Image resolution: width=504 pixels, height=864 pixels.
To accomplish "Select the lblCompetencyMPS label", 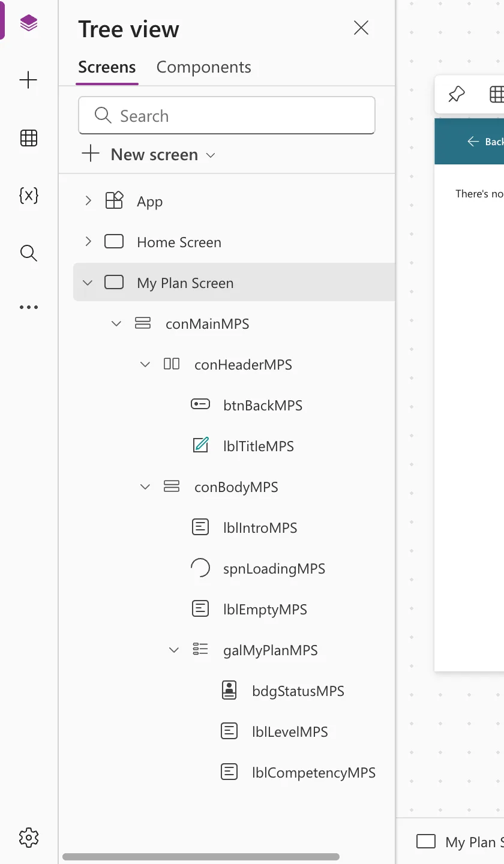I will (314, 773).
